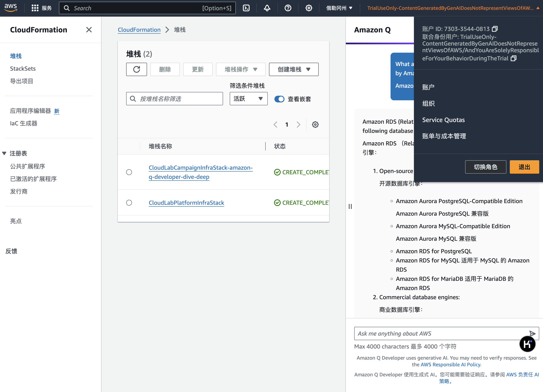Click the Amazon Q panel resize handle
The width and height of the screenshot is (543, 392).
click(350, 206)
